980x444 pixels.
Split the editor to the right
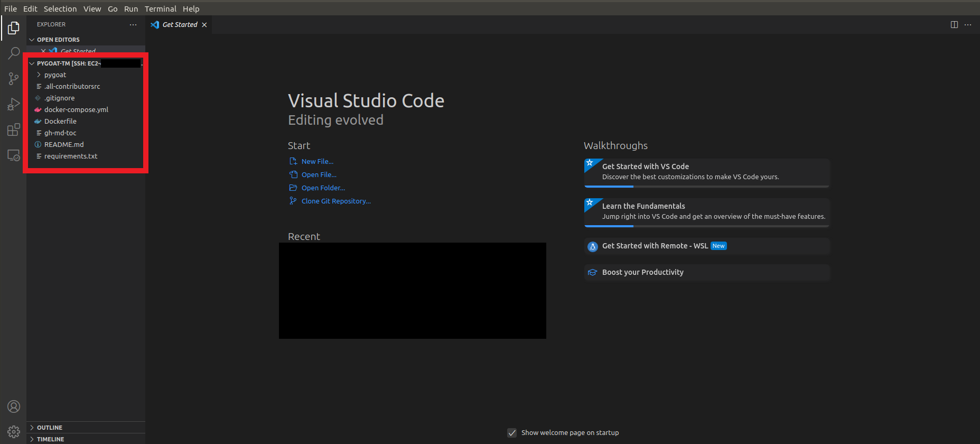click(x=954, y=24)
